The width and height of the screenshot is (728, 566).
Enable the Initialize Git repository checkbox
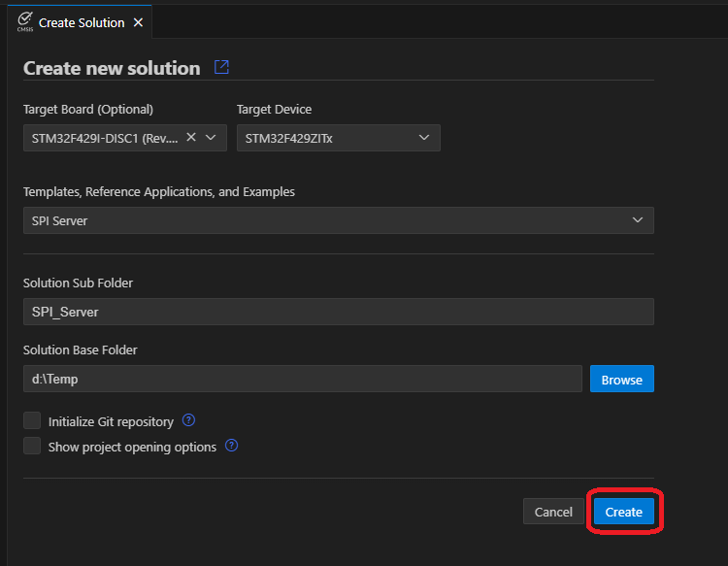(33, 421)
